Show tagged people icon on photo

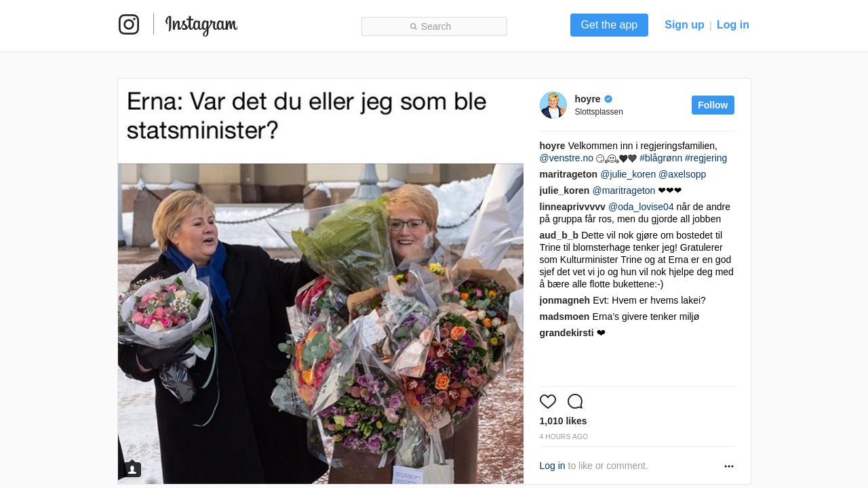132,469
